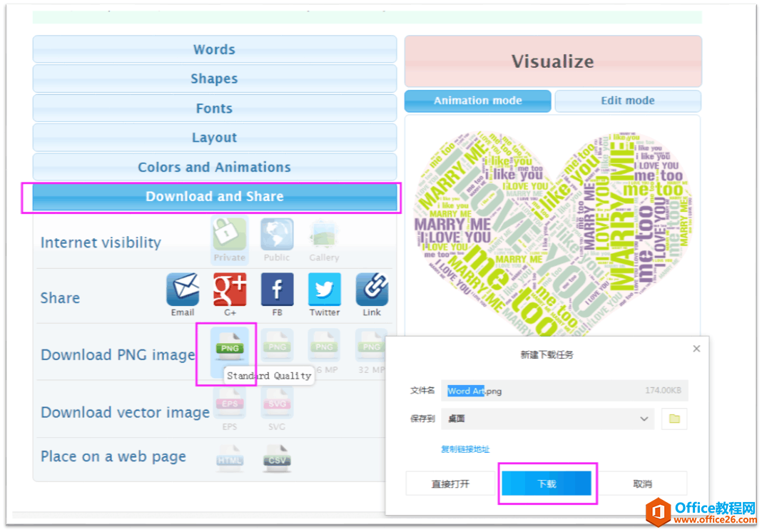This screenshot has width=762, height=532.
Task: Expand the Shapes panel
Action: 214,78
